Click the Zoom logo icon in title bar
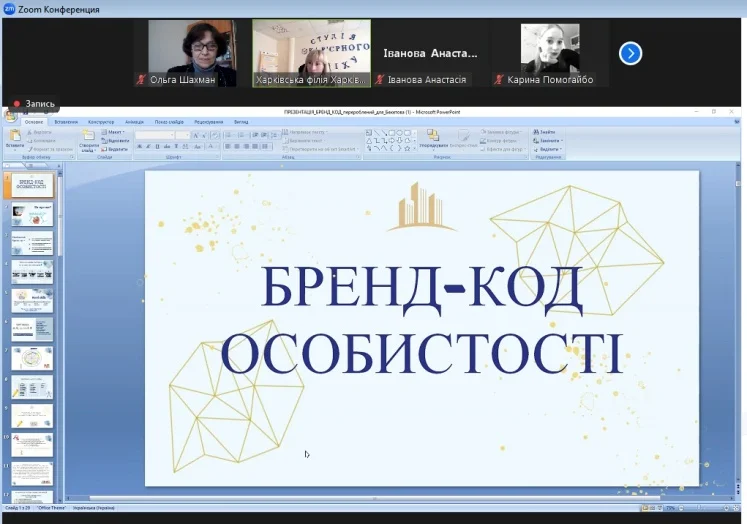The height and width of the screenshot is (524, 747). 9,8
